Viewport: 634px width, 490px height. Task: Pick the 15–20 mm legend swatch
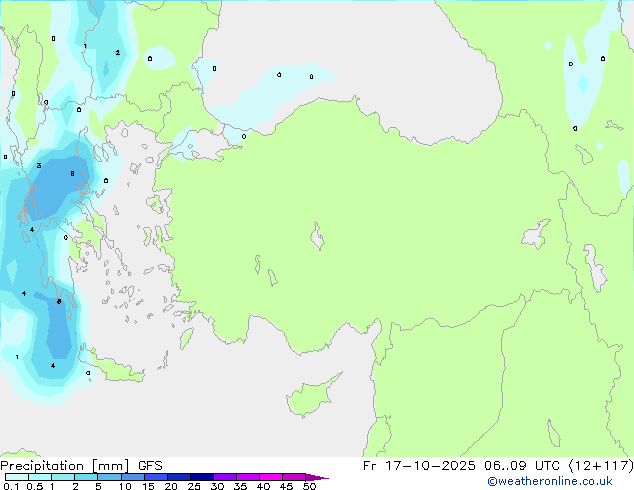coord(155,477)
